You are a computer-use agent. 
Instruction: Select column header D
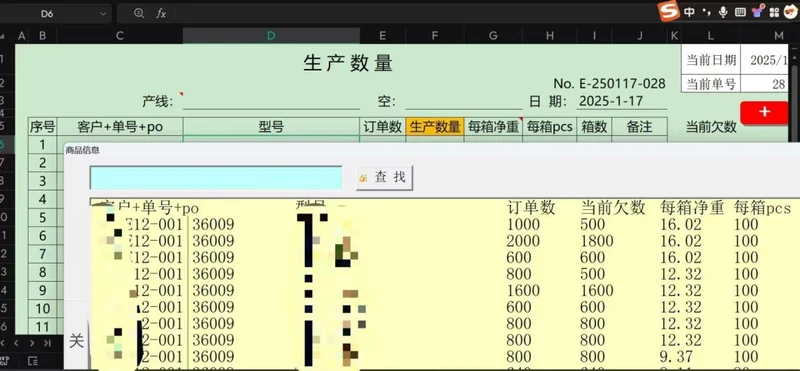(x=271, y=35)
